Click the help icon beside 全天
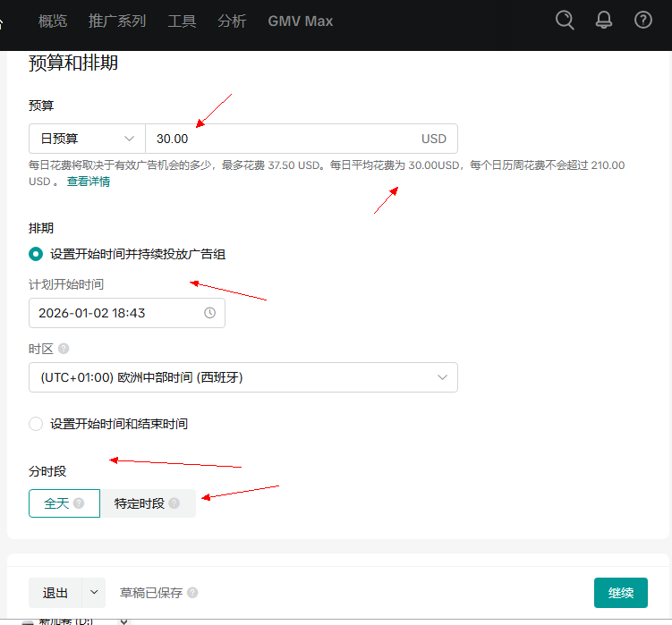Screen dimensions: 672x625 point(79,503)
